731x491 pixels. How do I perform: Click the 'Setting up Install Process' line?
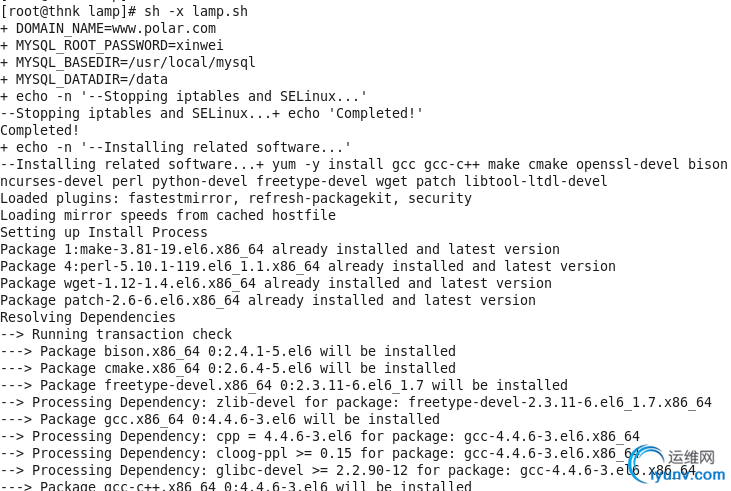coord(100,232)
